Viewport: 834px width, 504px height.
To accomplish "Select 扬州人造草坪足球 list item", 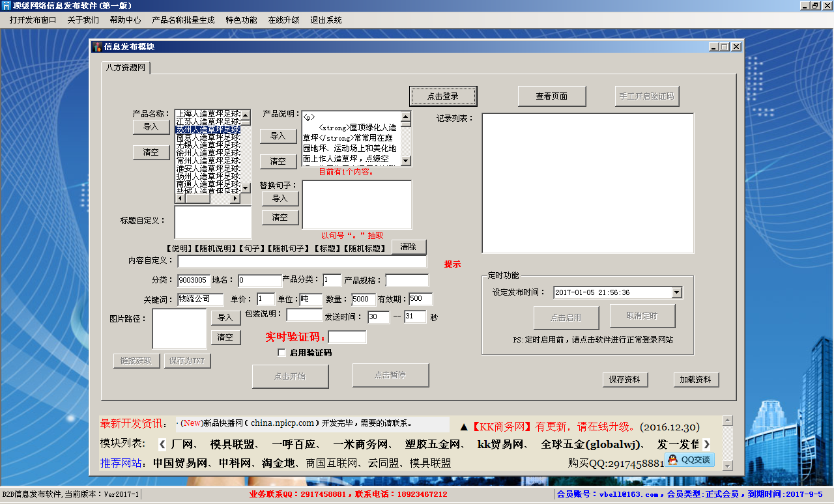I will [208, 176].
